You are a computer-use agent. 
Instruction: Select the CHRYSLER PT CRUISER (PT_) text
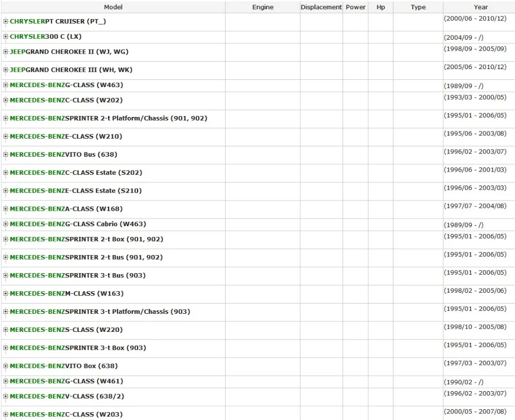tap(58, 21)
